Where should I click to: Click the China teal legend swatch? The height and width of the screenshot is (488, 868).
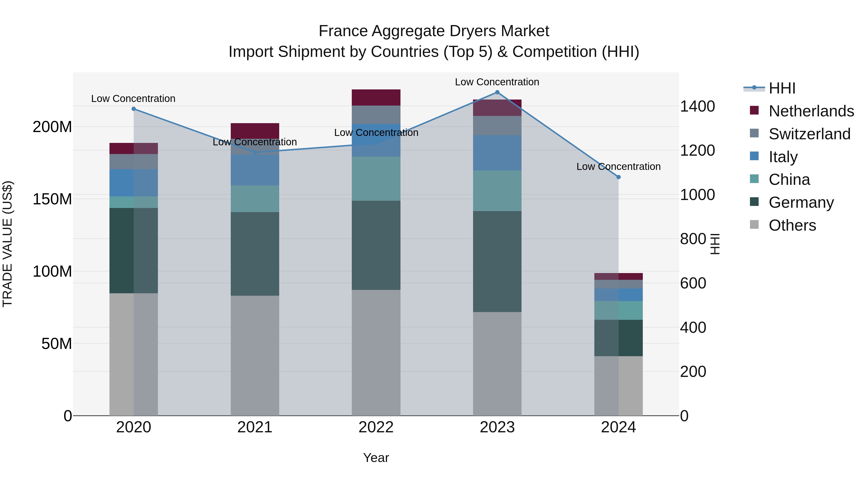coord(754,179)
